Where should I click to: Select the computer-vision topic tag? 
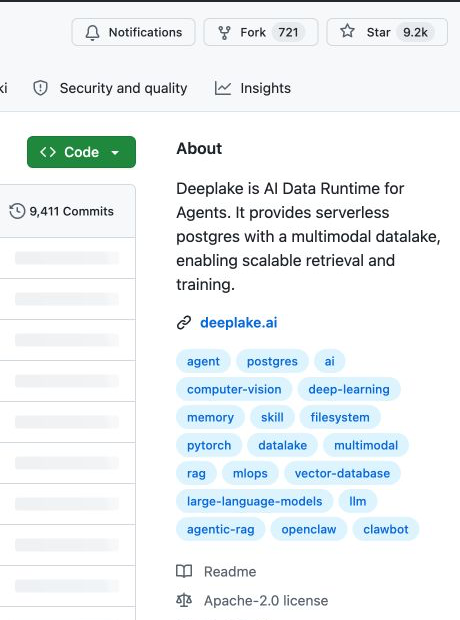point(234,389)
